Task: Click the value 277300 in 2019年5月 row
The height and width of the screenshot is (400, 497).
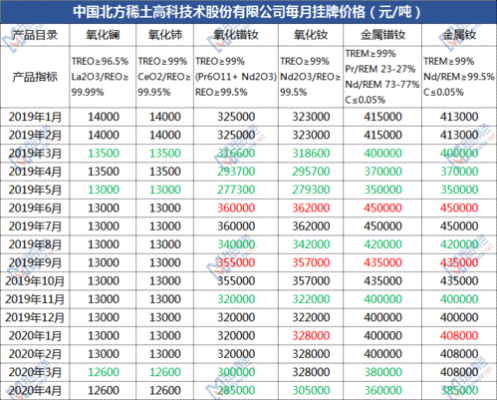Action: [236, 190]
